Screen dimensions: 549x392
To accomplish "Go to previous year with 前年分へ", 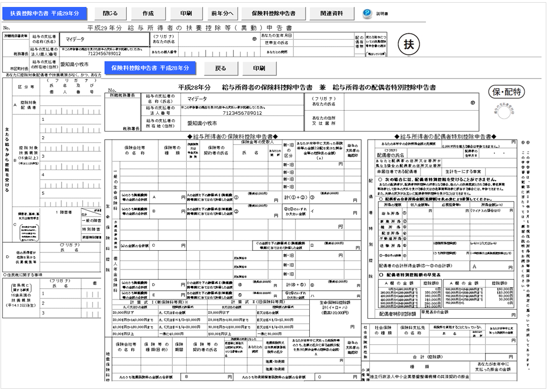I will (x=222, y=14).
